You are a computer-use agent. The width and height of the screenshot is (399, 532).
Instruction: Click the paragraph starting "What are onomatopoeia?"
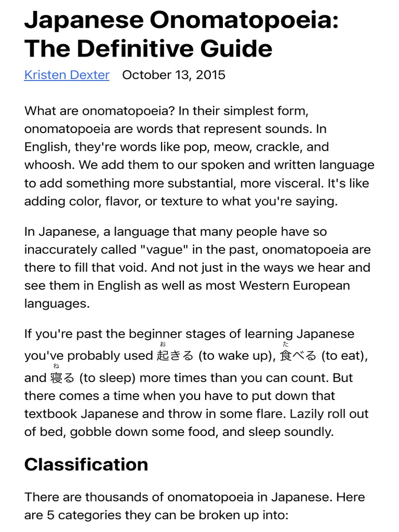199,156
